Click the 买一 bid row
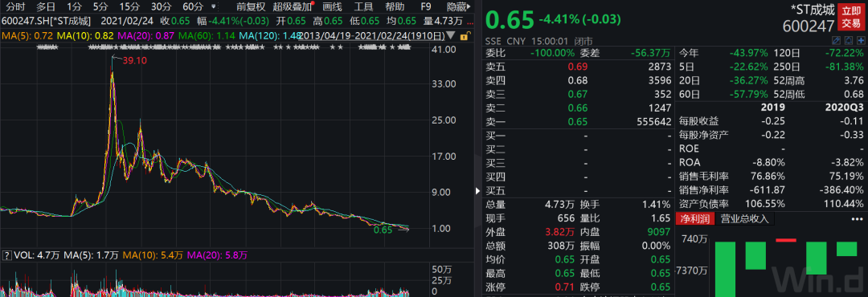This screenshot has height=297, width=868. click(x=578, y=136)
